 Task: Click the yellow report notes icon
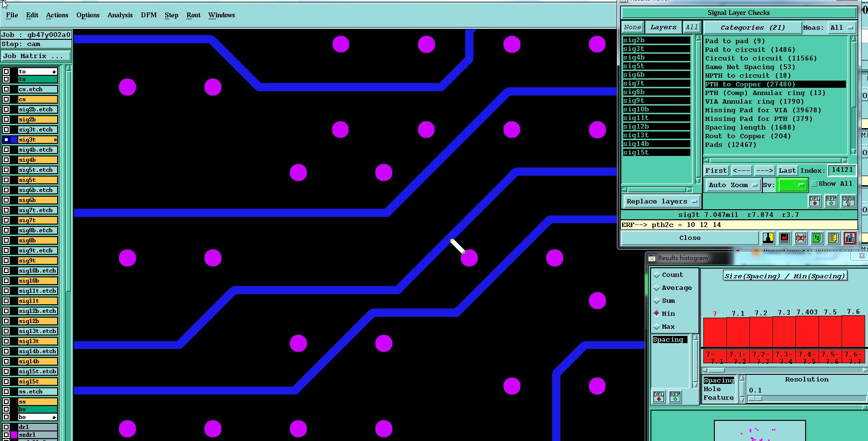pos(833,238)
